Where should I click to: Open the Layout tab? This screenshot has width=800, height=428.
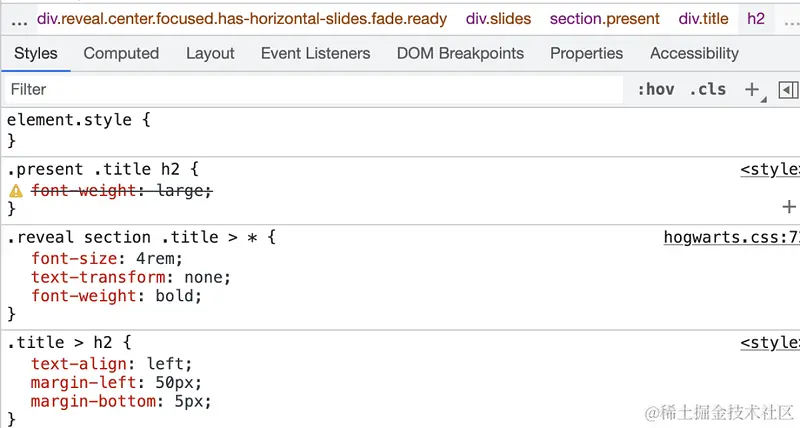(x=210, y=53)
